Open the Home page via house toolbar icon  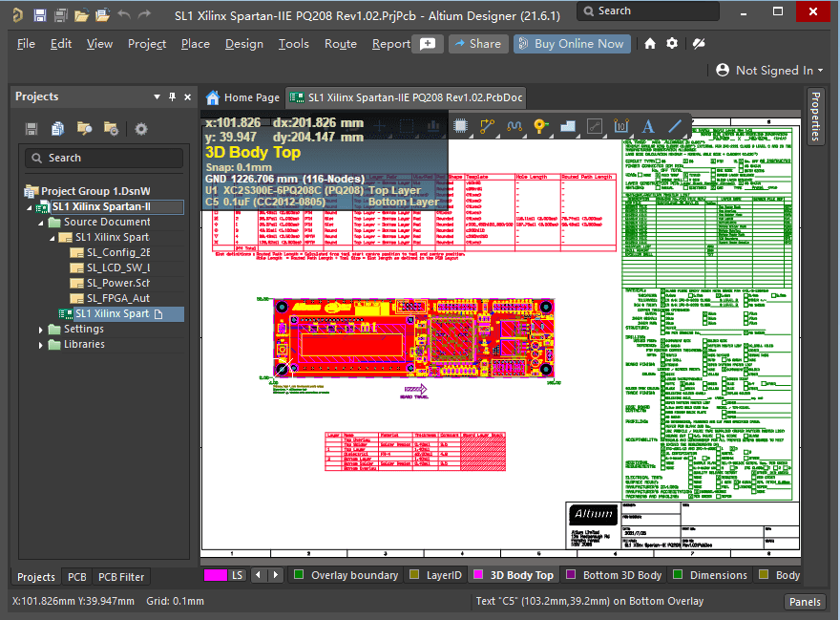[650, 43]
